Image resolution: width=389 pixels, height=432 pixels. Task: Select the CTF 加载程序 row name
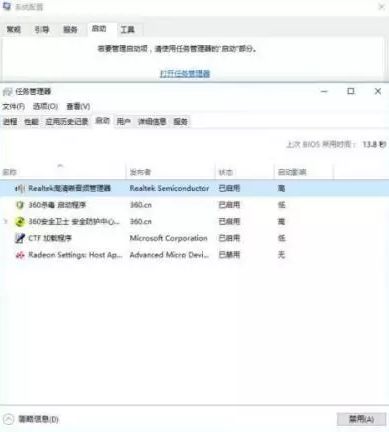click(50, 238)
